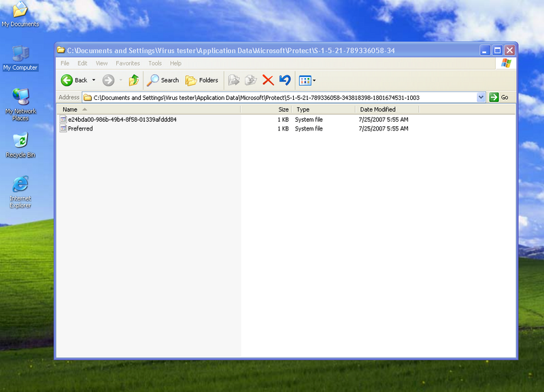Viewport: 544px width, 392px height.
Task: Expand the Address bar dropdown arrow
Action: (x=481, y=97)
